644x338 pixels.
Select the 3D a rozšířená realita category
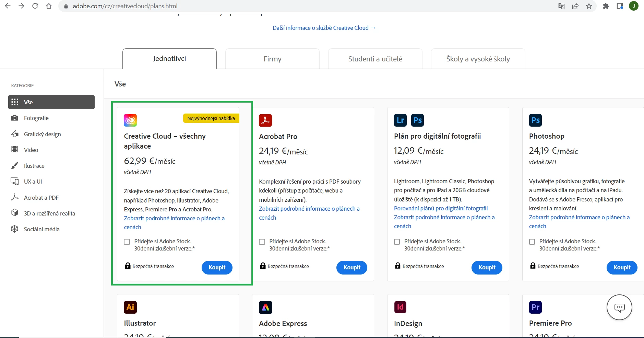point(51,213)
